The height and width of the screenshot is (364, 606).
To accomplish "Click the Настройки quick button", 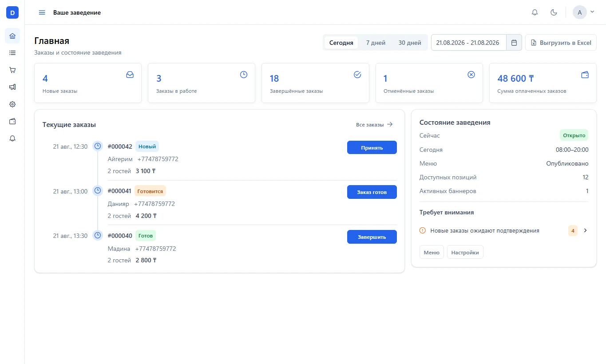I will point(465,252).
